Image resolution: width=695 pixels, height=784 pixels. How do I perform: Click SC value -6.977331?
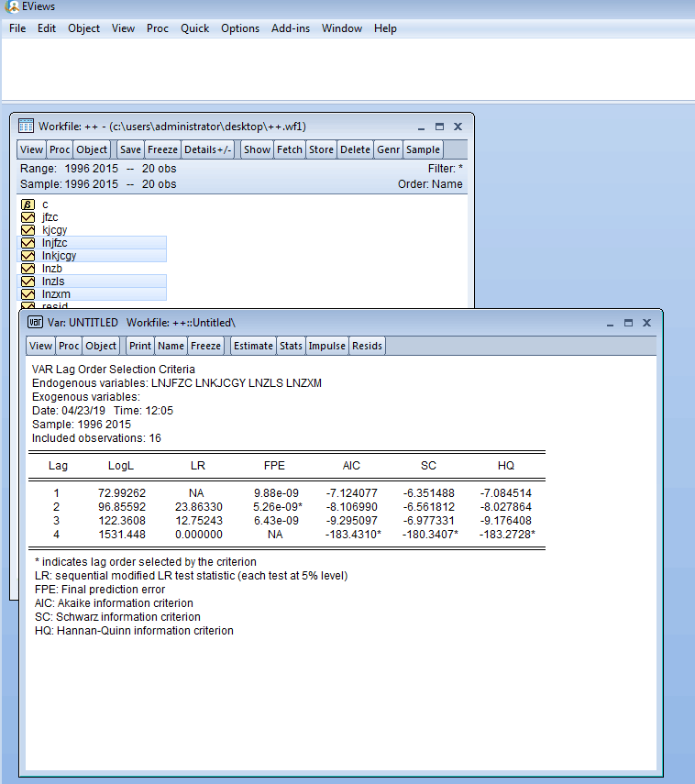428,521
